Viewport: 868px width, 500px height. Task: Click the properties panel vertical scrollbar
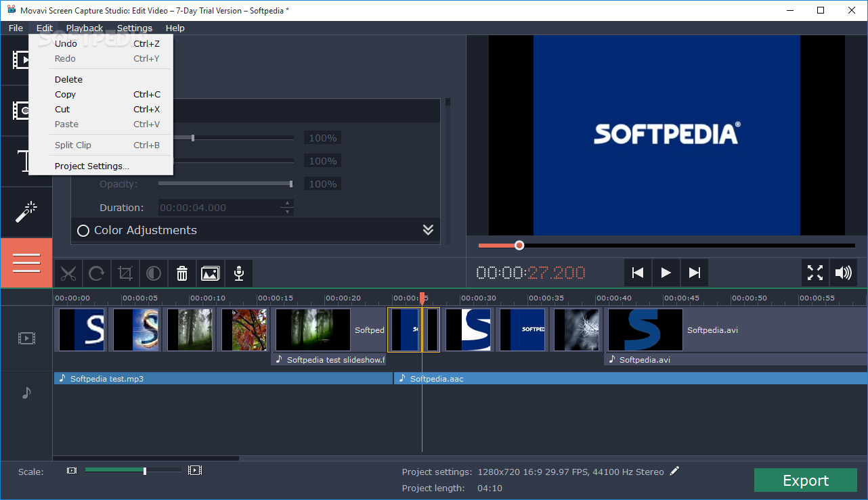(x=448, y=102)
